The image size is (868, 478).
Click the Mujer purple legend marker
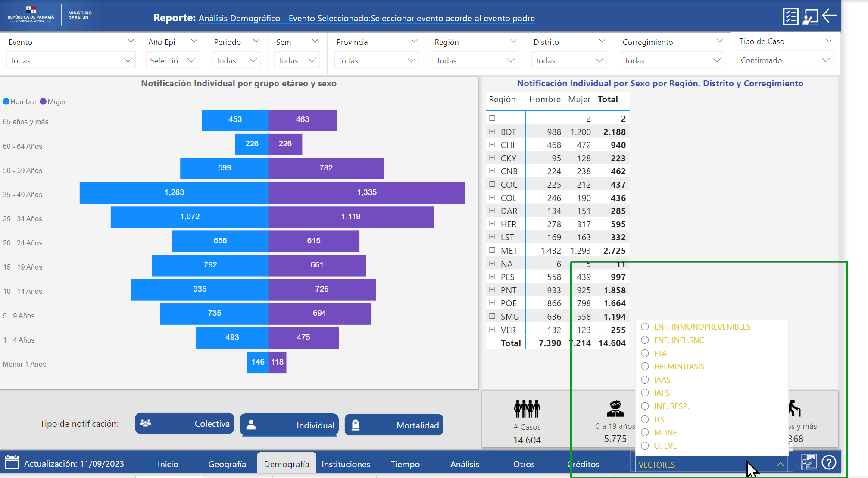pos(43,101)
